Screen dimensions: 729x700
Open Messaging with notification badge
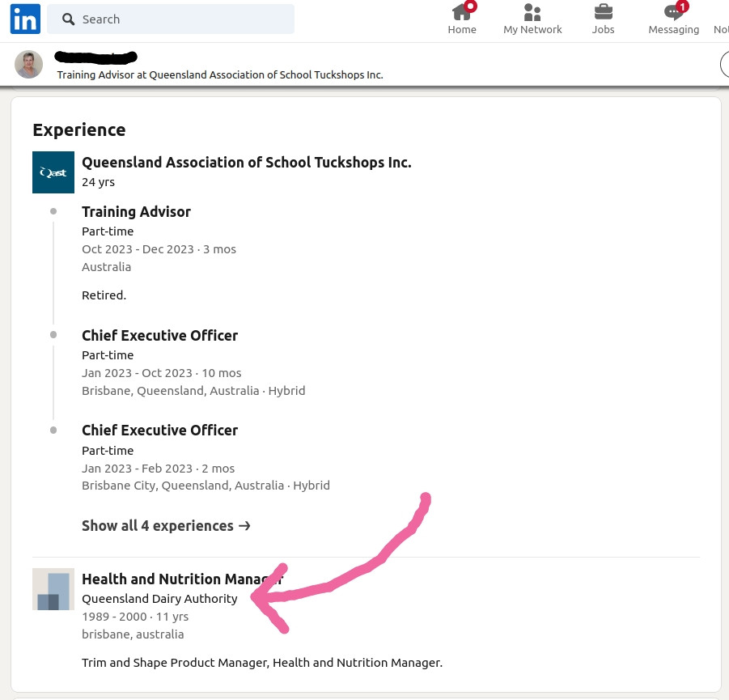(x=674, y=19)
